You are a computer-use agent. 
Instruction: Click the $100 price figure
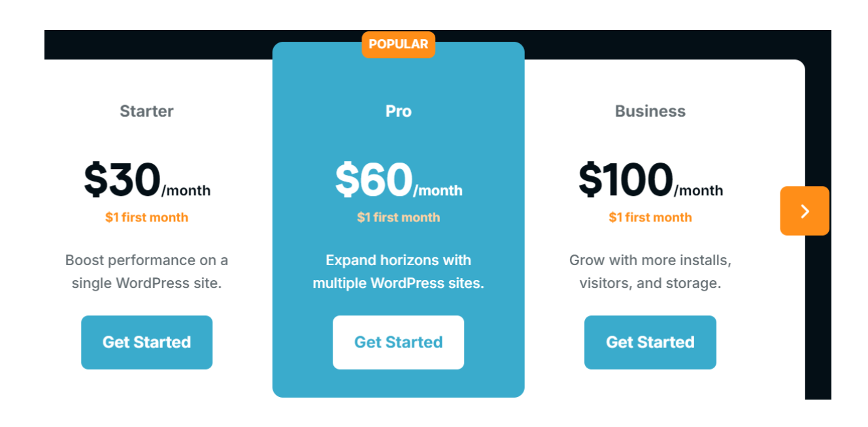[x=626, y=180]
